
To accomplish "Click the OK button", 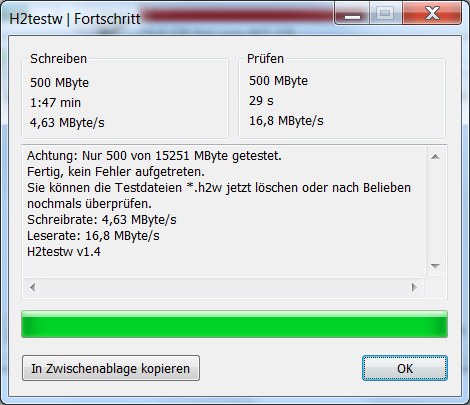I will pyautogui.click(x=405, y=368).
